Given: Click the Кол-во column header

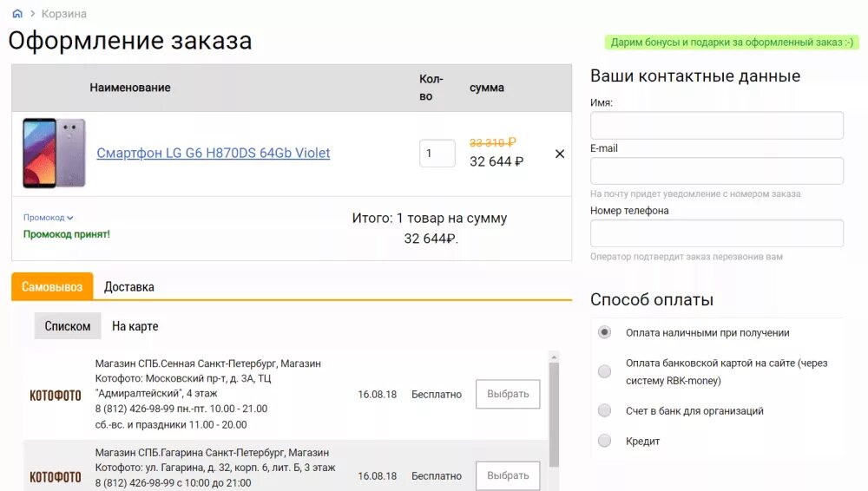Looking at the screenshot, I should [431, 88].
